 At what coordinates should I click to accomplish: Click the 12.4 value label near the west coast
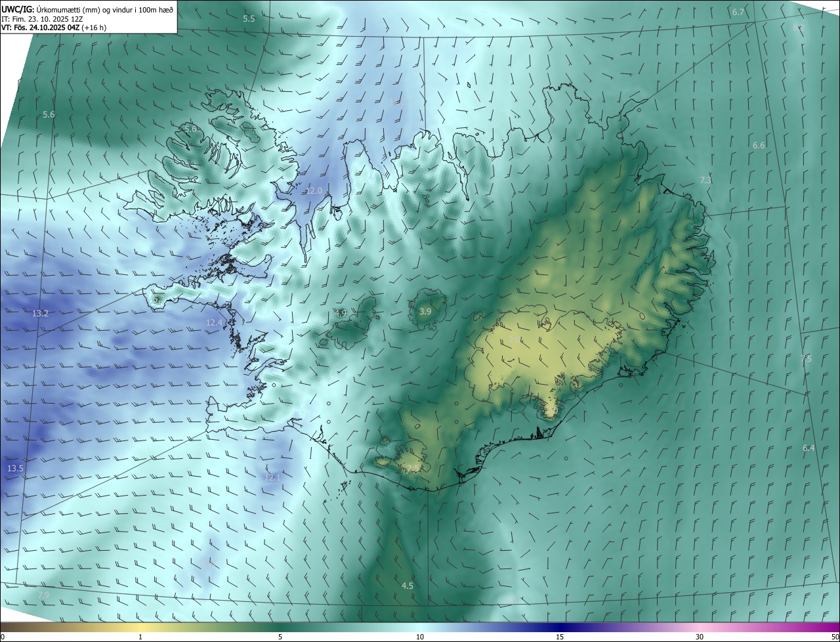pyautogui.click(x=214, y=322)
